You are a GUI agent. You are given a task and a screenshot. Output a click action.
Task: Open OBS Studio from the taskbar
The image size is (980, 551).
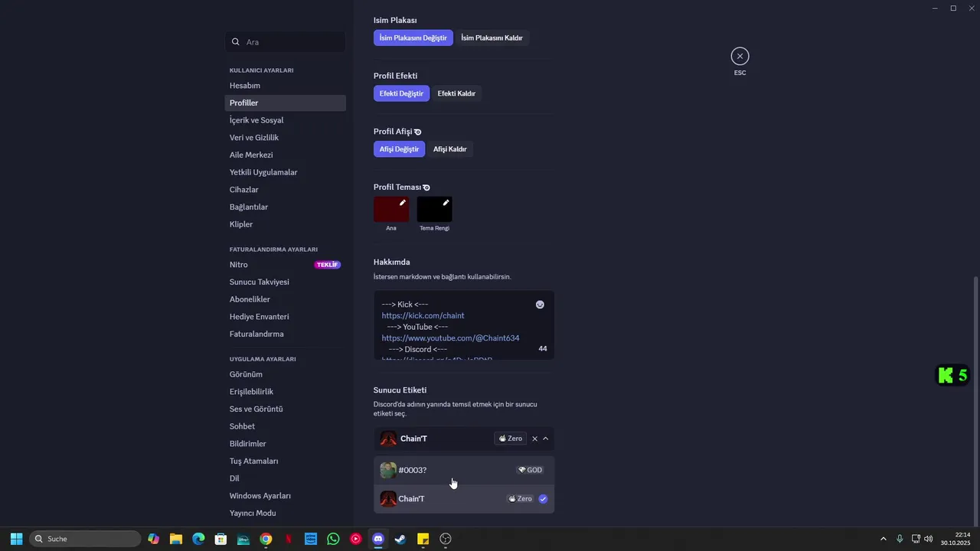(x=446, y=539)
